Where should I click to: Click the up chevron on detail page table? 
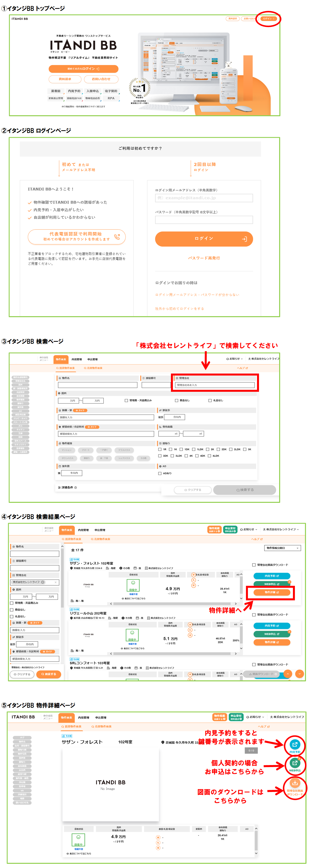256,828
